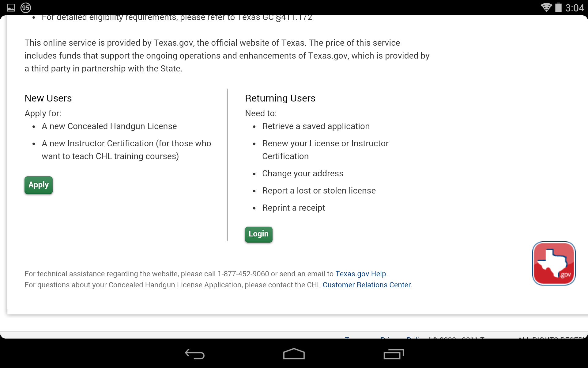Open the Texas.gov Help email link

click(x=360, y=274)
